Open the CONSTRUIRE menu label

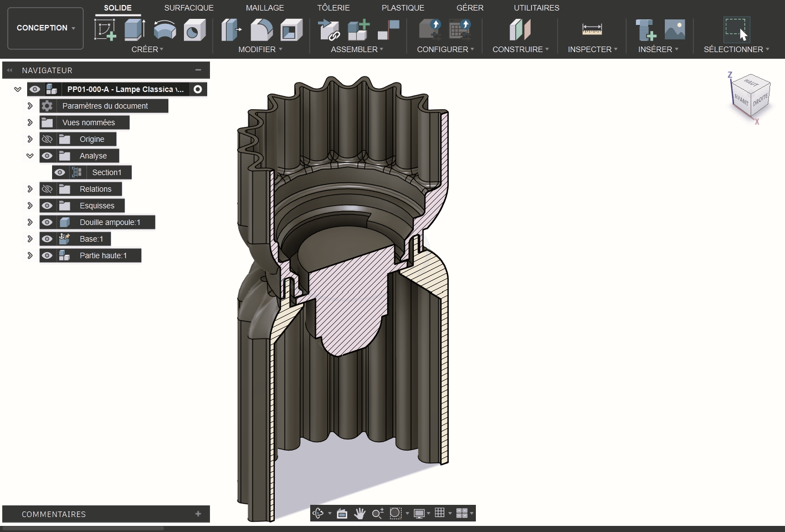pyautogui.click(x=520, y=49)
